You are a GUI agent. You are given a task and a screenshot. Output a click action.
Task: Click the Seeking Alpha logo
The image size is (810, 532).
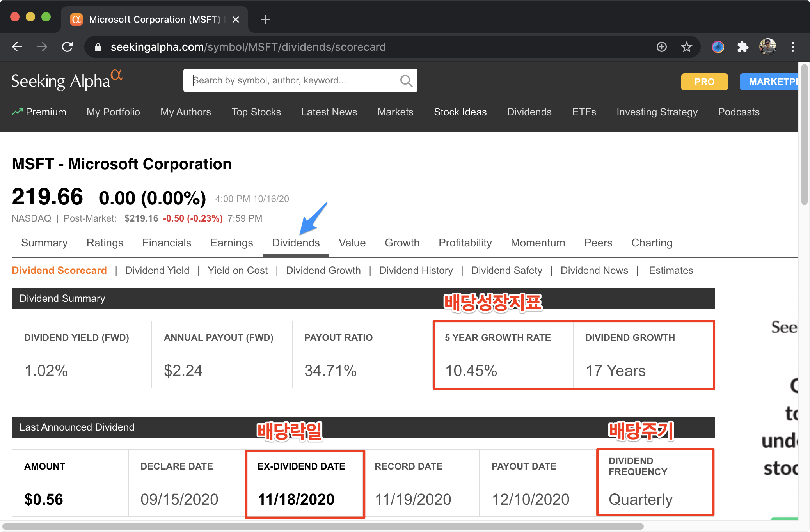coord(66,80)
